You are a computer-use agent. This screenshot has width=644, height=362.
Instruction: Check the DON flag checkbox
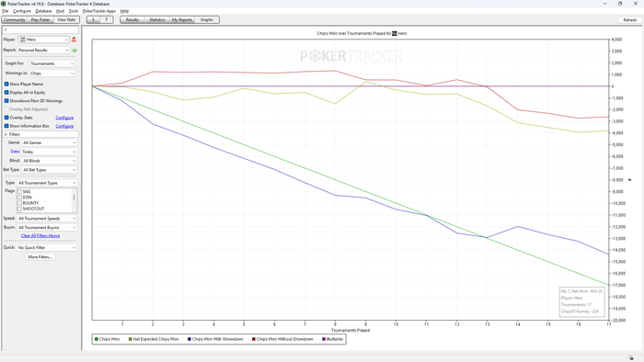[x=19, y=198]
